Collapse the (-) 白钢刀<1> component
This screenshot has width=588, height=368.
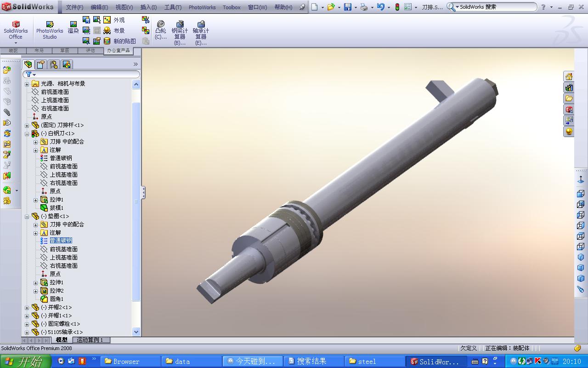[27, 133]
